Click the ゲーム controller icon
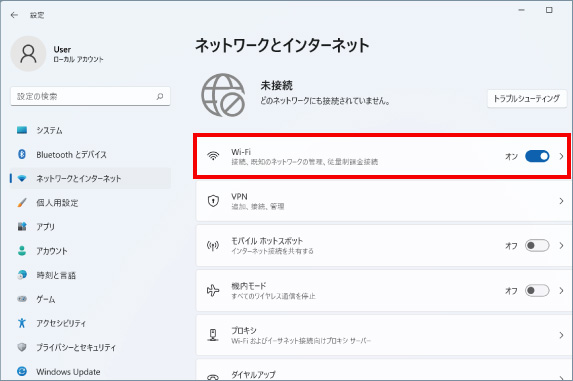 [x=22, y=299]
